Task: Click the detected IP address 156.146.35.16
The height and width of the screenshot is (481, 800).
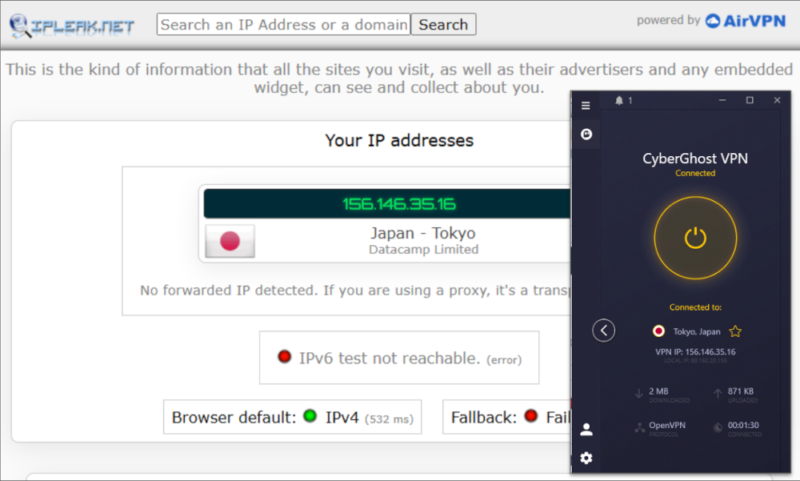Action: coord(399,204)
